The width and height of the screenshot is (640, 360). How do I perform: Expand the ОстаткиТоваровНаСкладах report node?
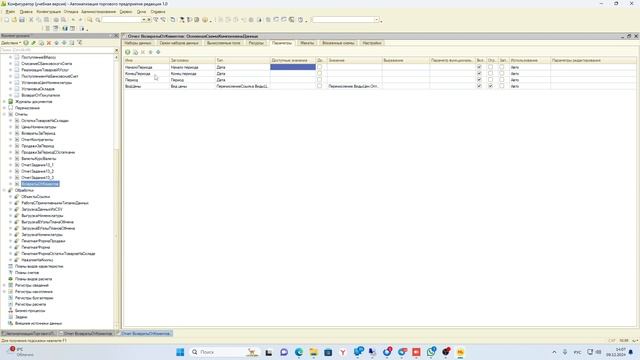click(x=11, y=121)
